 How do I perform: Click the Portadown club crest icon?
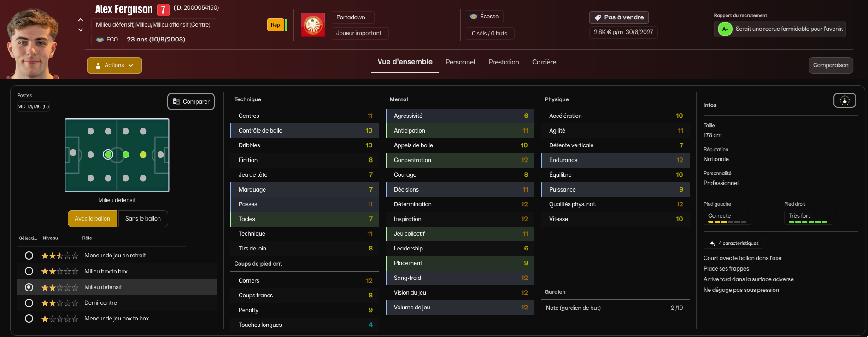pyautogui.click(x=313, y=25)
